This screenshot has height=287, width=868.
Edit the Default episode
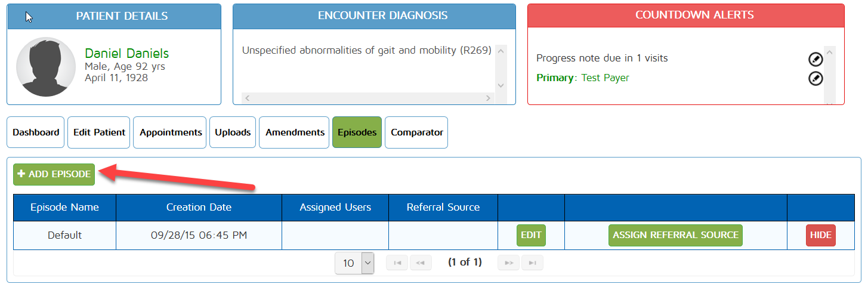[531, 235]
